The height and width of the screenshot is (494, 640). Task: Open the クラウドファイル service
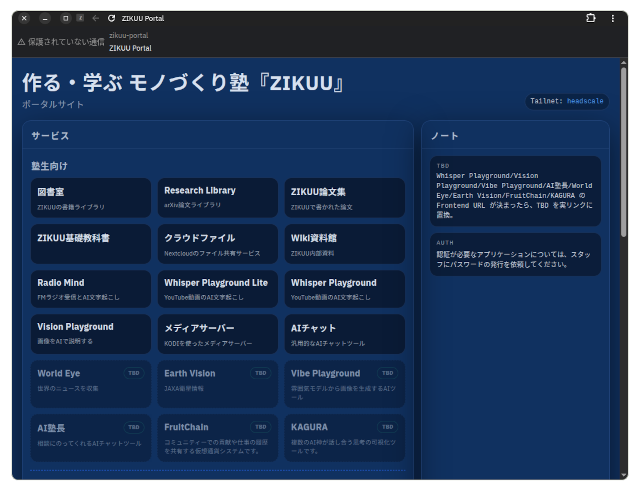pos(217,243)
